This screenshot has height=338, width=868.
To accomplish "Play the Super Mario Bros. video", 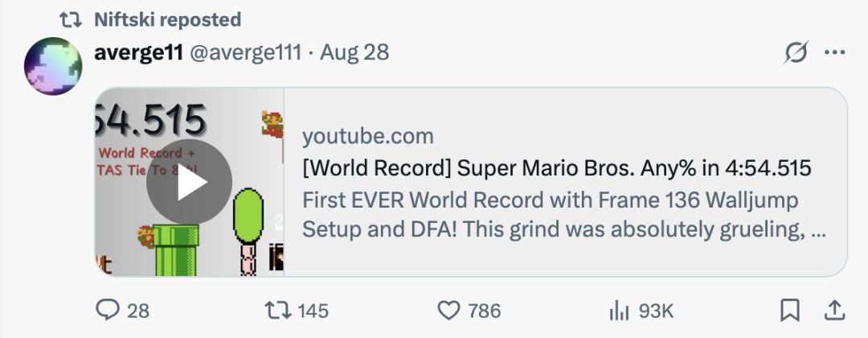I will click(x=189, y=183).
